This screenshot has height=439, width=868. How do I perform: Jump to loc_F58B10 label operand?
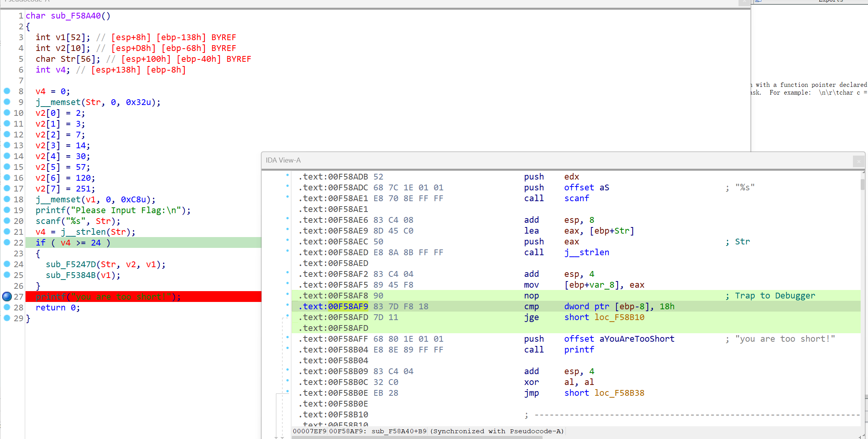(619, 317)
